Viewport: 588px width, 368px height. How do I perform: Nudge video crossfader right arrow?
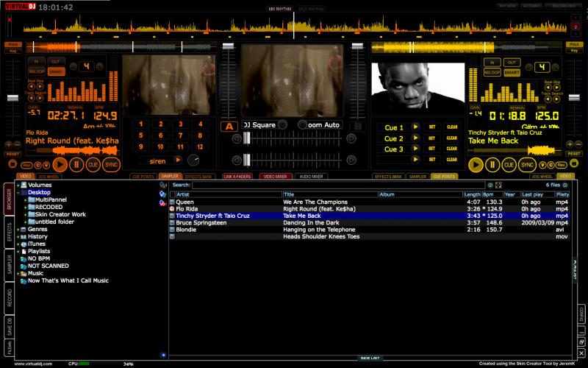[351, 138]
